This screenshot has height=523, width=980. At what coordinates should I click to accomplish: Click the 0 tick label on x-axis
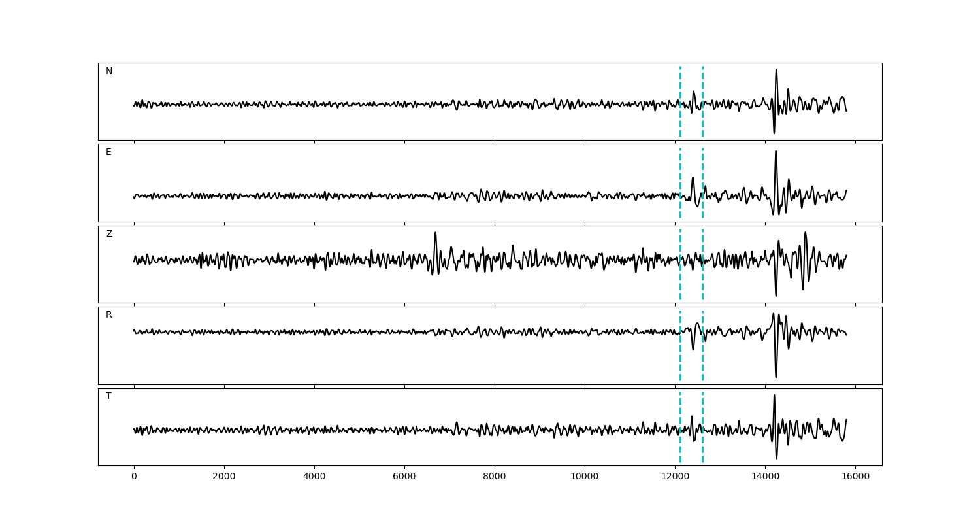click(x=134, y=477)
